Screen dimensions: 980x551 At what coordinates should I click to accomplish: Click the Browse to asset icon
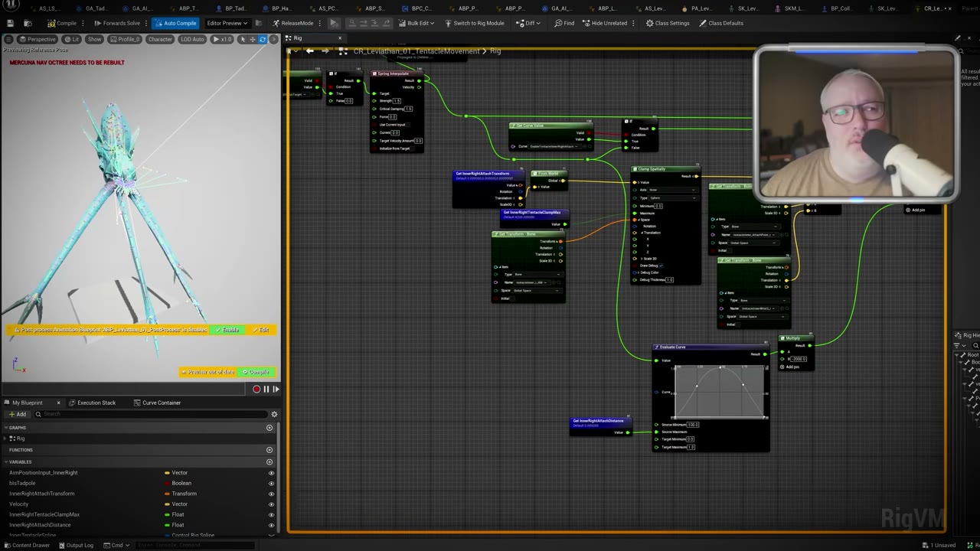[27, 23]
